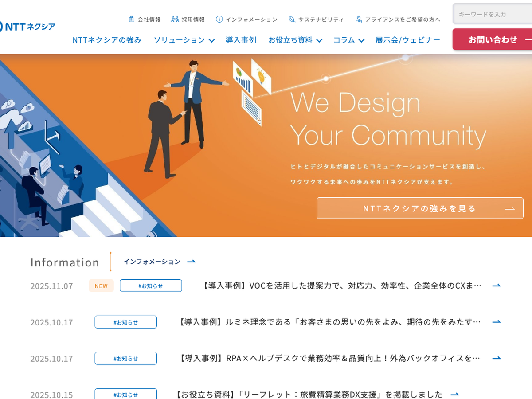Click the お問い合わせ red button
532x399 pixels.
[492, 39]
